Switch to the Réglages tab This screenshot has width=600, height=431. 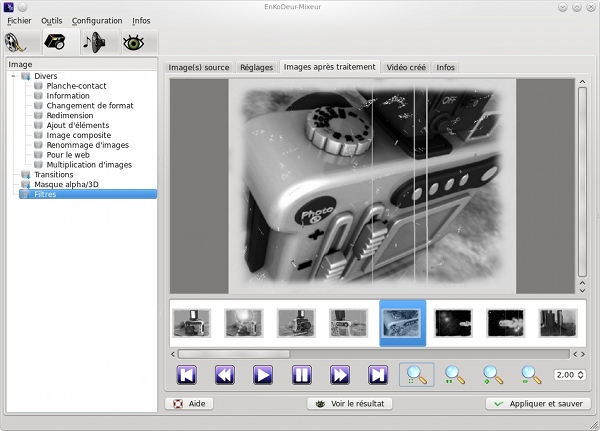pyautogui.click(x=257, y=67)
